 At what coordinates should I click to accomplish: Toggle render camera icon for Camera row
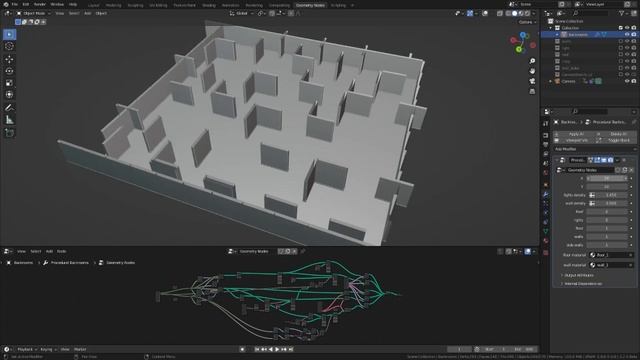pyautogui.click(x=634, y=81)
